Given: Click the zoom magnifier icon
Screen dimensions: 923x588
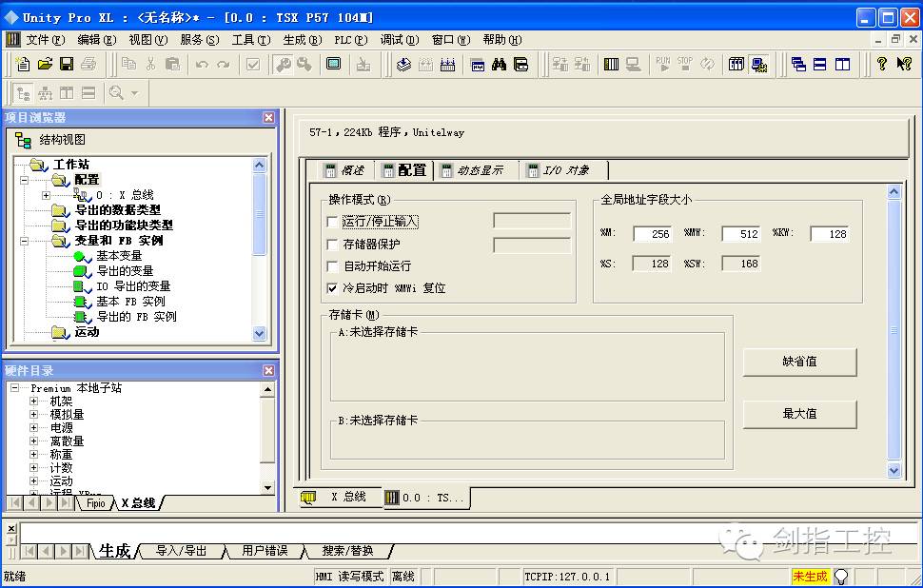Looking at the screenshot, I should 116,93.
